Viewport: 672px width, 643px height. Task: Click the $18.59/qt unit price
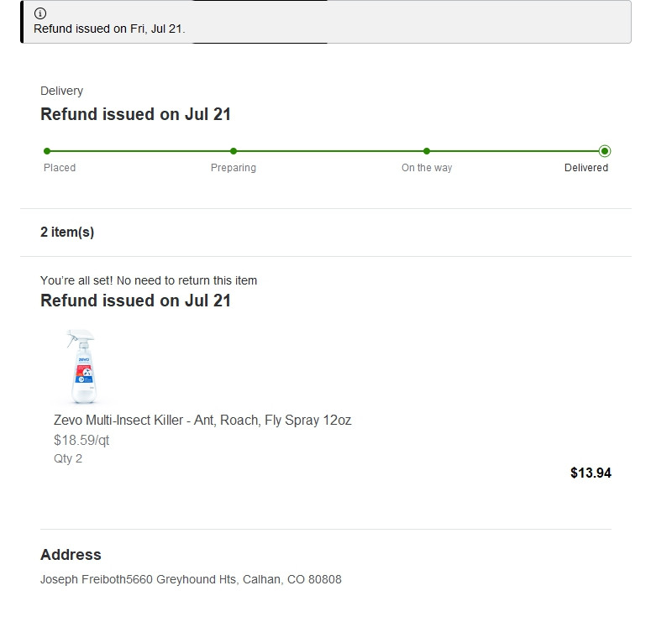81,440
